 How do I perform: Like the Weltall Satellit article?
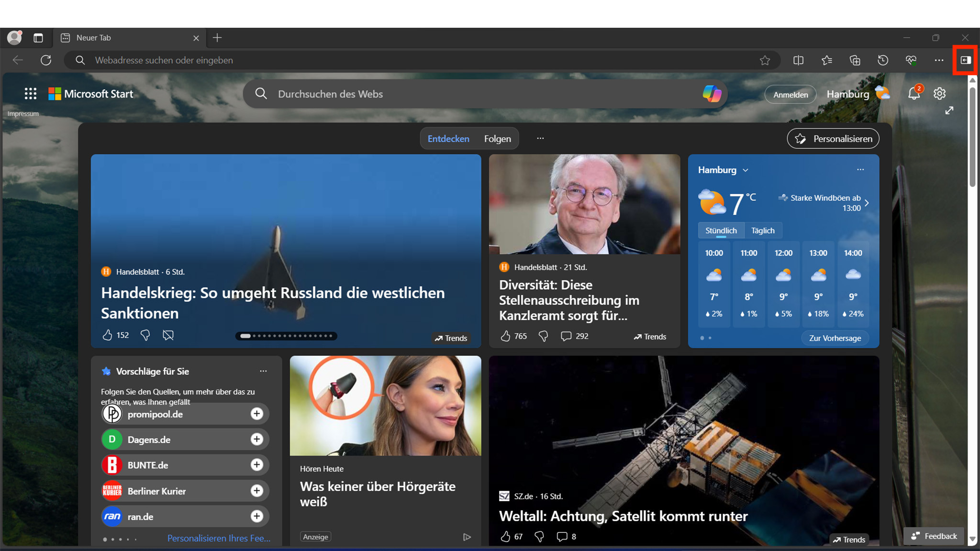click(x=505, y=537)
